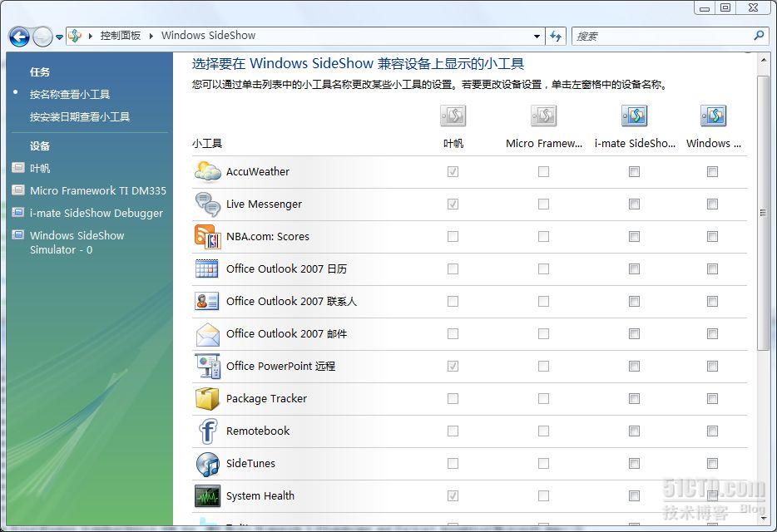Click the 叶帆 column device icon
The height and width of the screenshot is (532, 777).
tap(453, 116)
